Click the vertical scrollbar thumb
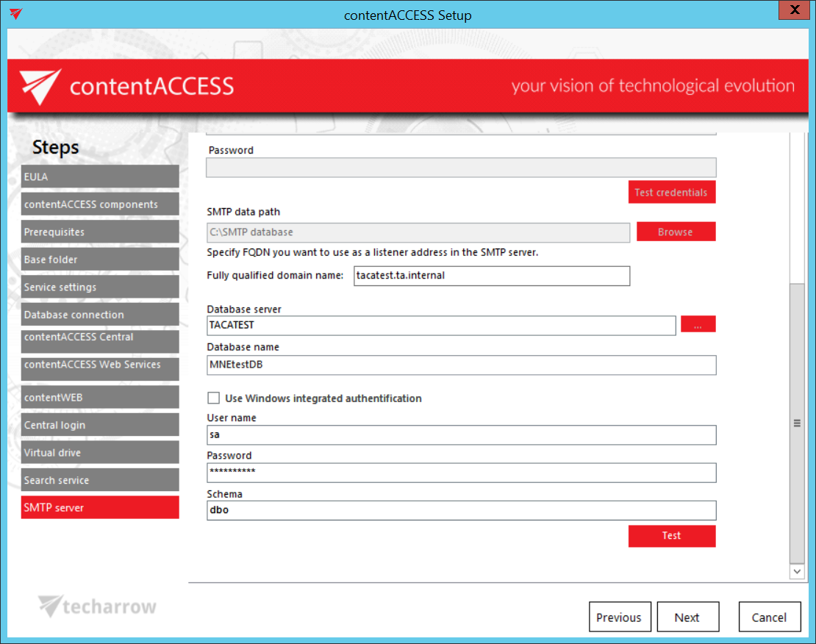 click(797, 423)
